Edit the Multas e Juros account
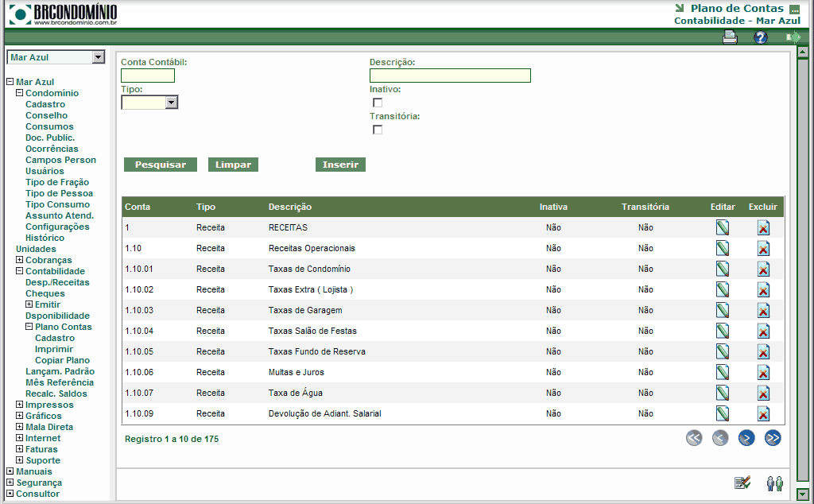The height and width of the screenshot is (504, 814). [723, 372]
